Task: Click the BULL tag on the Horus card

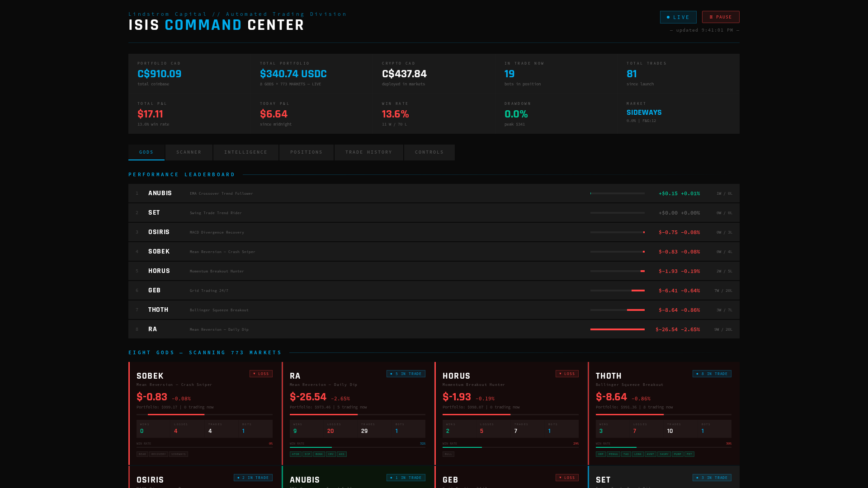Action: 448,454
